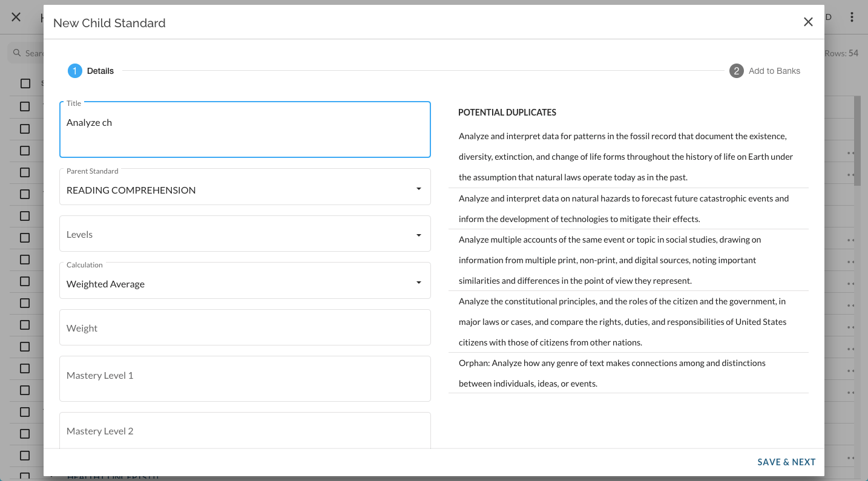Click the POTENTIAL DUPLICATES heading
Viewport: 868px width, 481px height.
tap(507, 113)
